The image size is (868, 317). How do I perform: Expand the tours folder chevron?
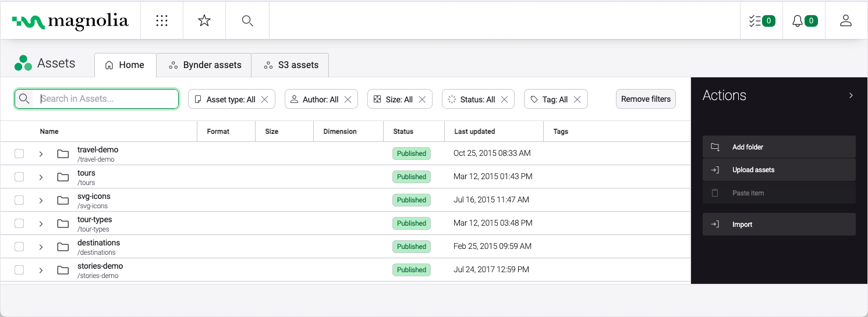[41, 177]
